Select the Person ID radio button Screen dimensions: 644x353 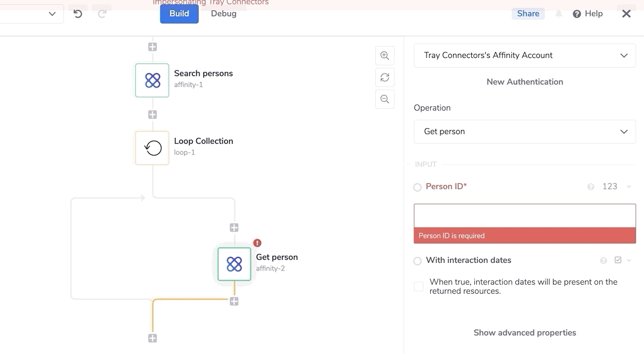tap(417, 187)
